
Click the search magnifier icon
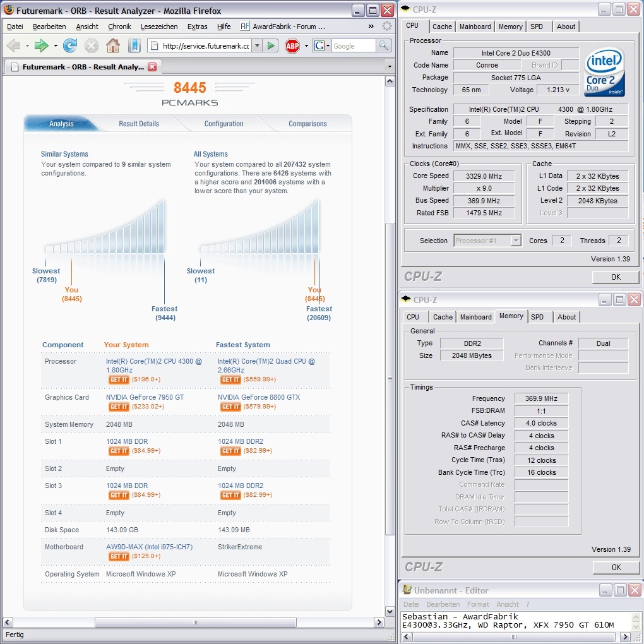383,45
